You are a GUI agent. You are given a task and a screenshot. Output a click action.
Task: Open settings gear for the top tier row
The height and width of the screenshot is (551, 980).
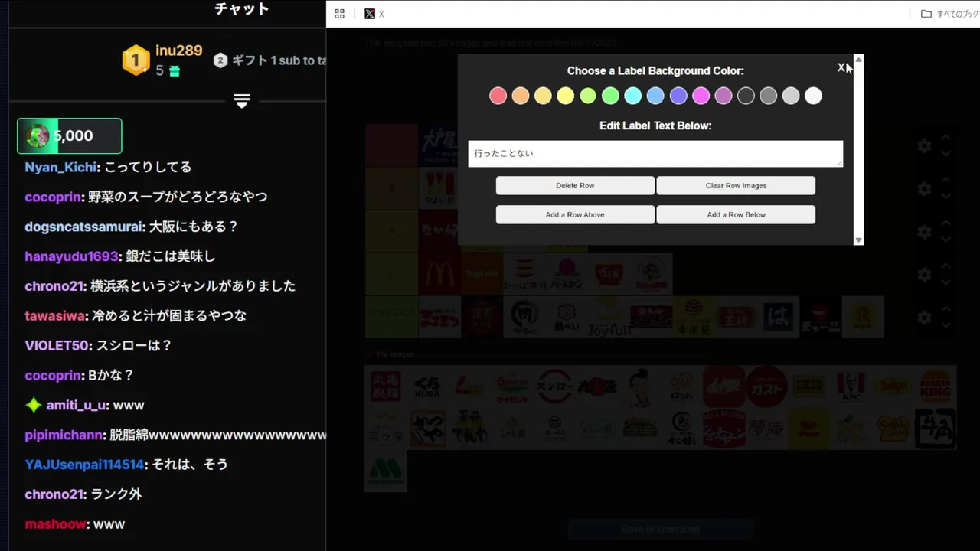click(924, 145)
